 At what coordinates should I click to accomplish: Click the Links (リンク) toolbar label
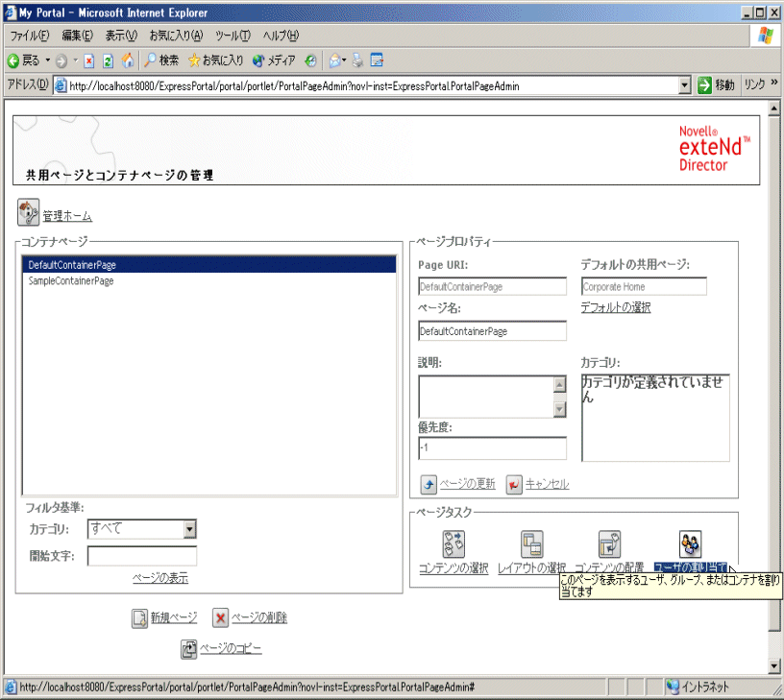point(754,84)
